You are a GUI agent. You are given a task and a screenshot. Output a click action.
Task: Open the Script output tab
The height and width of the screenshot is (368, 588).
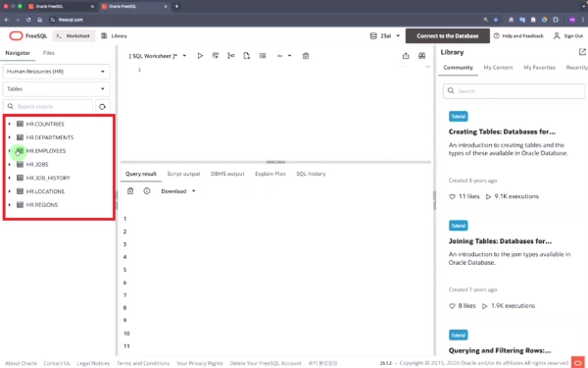(184, 174)
